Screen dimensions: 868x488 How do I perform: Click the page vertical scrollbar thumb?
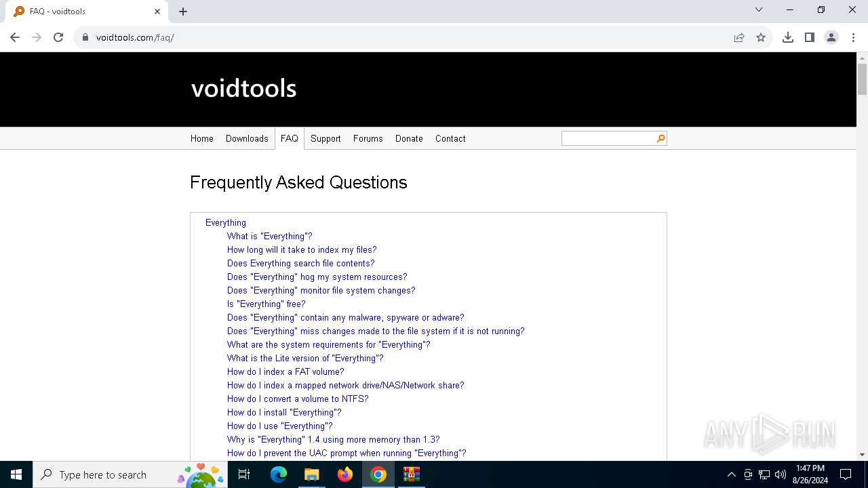tap(862, 79)
